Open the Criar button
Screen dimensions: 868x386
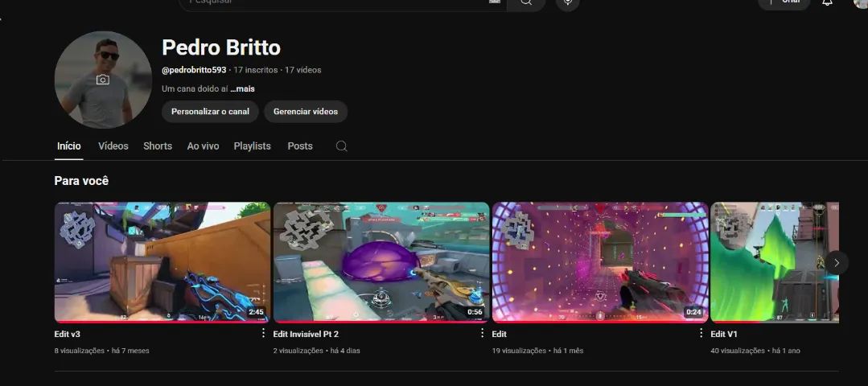pyautogui.click(x=784, y=2)
